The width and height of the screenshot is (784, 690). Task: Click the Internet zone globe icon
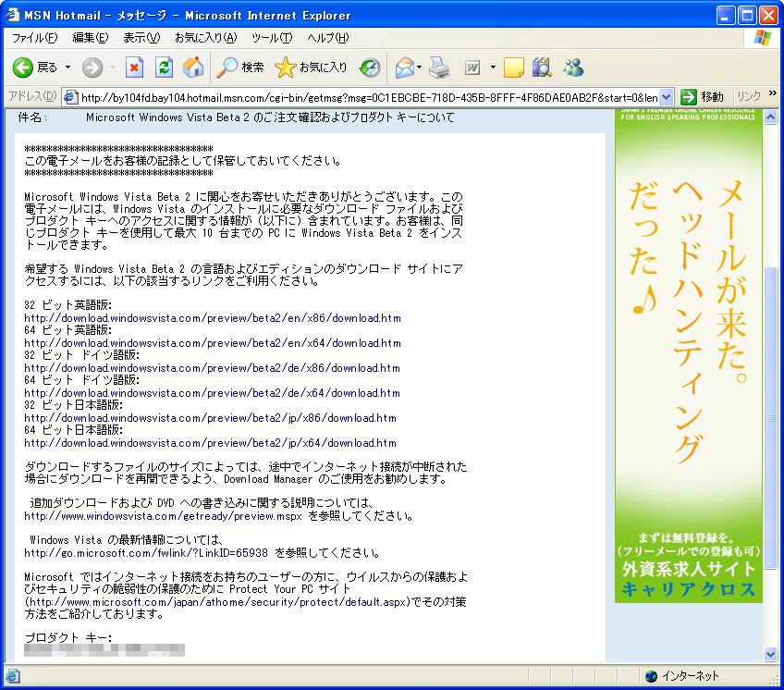651,676
